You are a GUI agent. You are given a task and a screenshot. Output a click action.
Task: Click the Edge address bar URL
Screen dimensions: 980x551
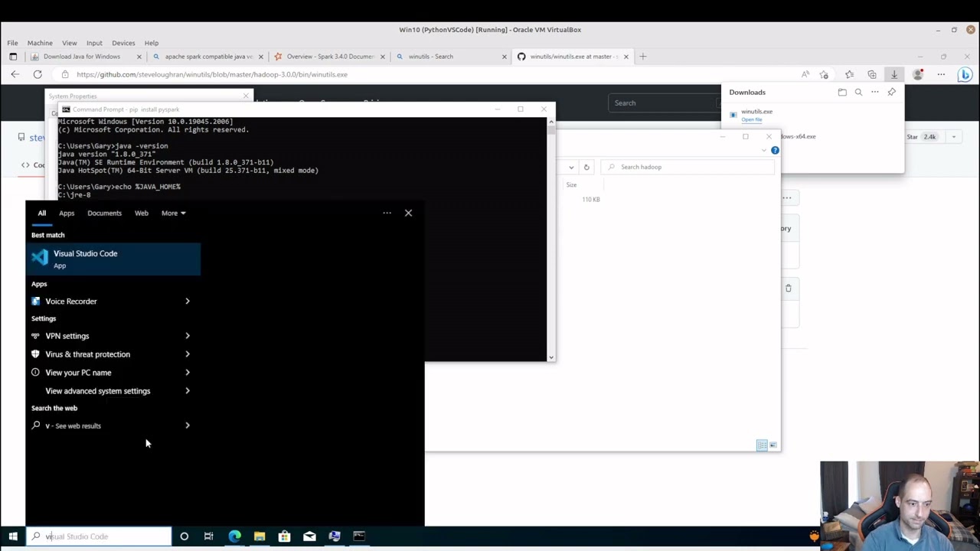[212, 74]
